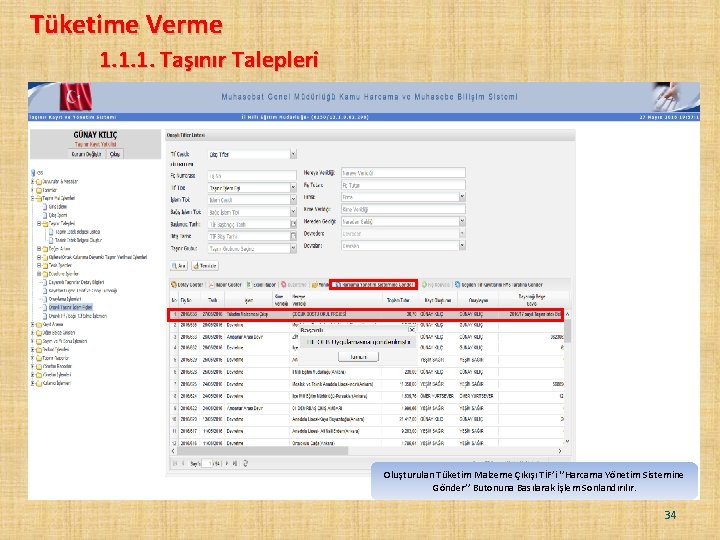Click the page number input in pager
720x540 pixels.
coord(208,463)
